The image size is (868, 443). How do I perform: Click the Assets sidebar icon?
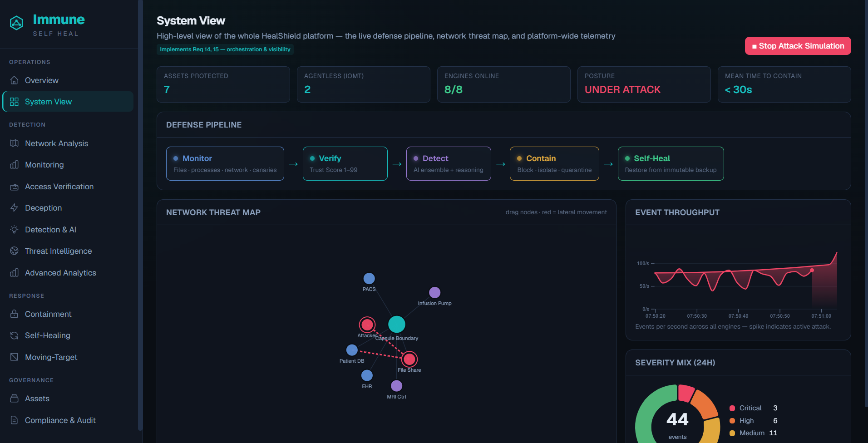point(14,399)
